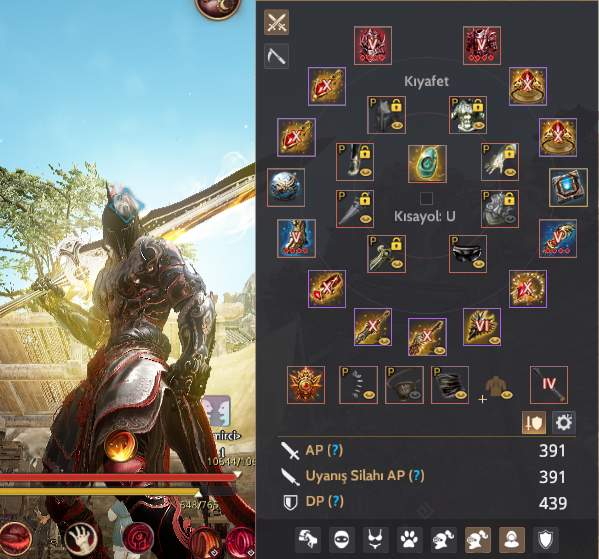
Task: Open the DP question mark tooltip
Action: coord(335,501)
